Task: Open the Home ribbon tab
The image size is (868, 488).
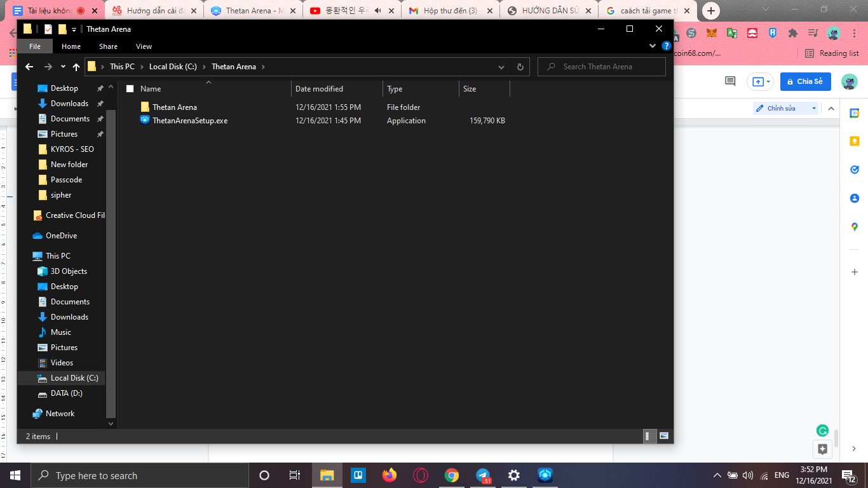Action: coord(71,46)
